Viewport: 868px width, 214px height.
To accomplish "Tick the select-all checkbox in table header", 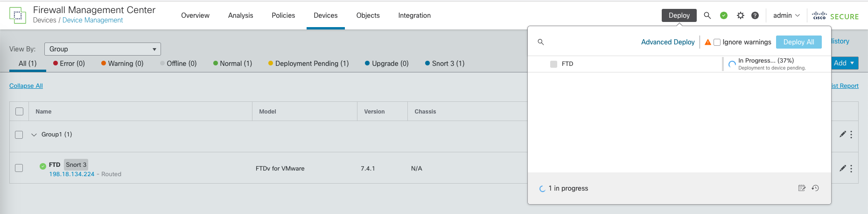I will (19, 112).
